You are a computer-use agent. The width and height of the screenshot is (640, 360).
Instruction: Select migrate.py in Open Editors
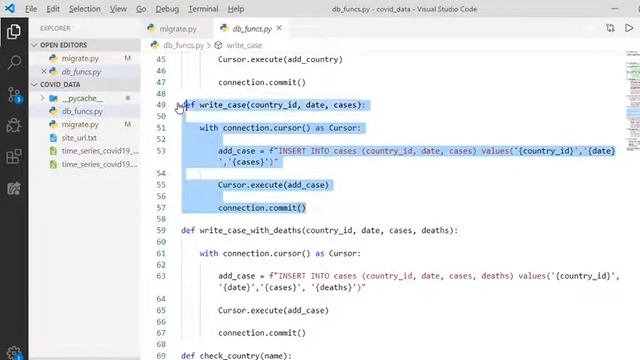coord(85,58)
